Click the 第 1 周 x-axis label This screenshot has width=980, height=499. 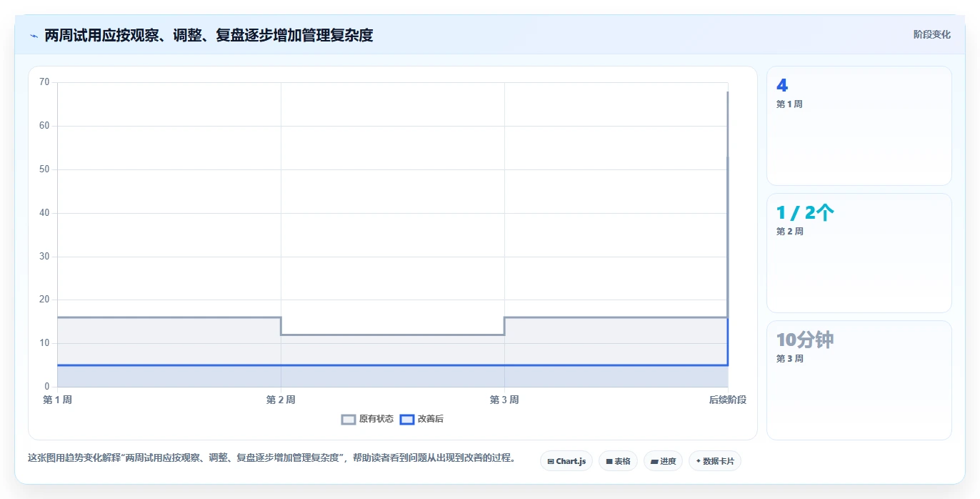point(58,400)
